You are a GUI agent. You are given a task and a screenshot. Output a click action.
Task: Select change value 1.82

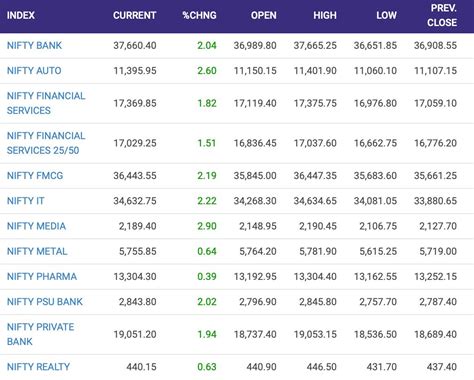pyautogui.click(x=207, y=103)
